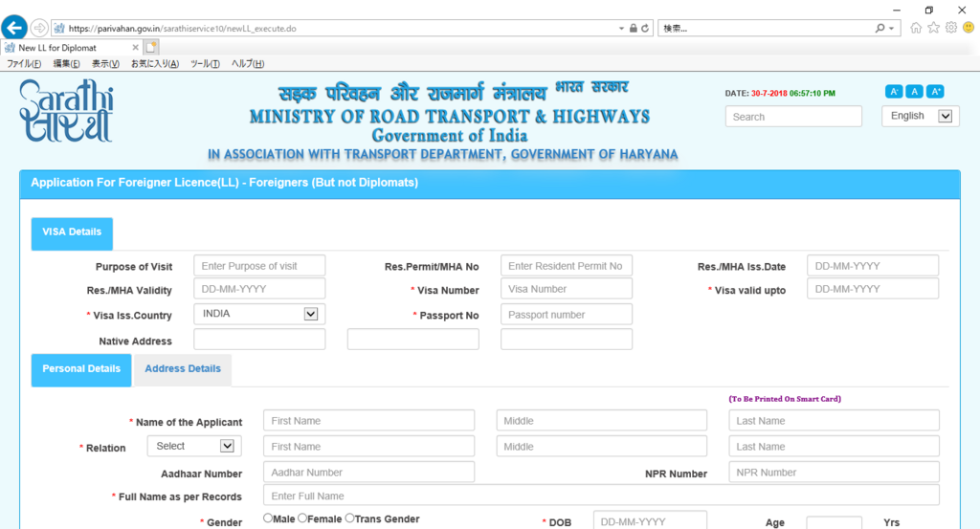Open Favorites star icon
Image resolution: width=980 pixels, height=529 pixels.
point(934,28)
